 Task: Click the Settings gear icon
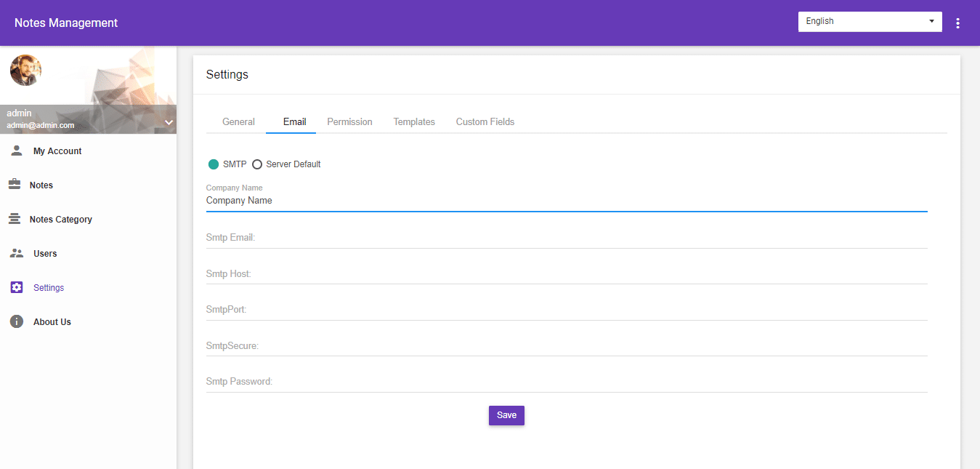click(16, 286)
